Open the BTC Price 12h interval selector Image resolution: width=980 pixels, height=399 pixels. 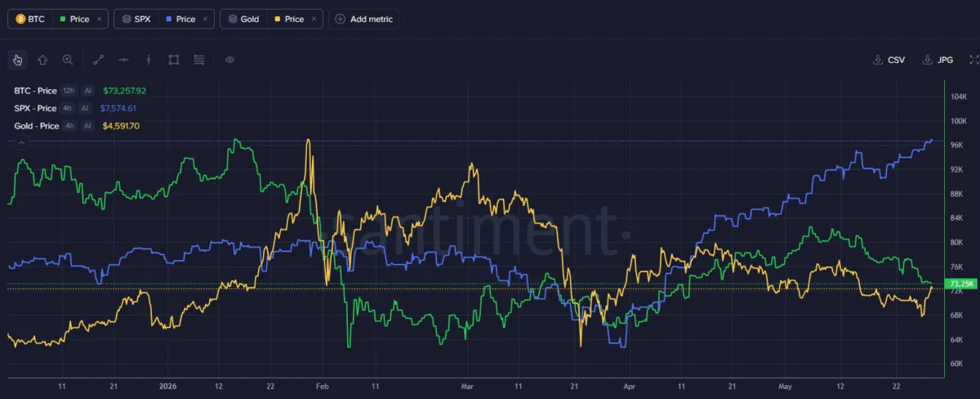(69, 91)
